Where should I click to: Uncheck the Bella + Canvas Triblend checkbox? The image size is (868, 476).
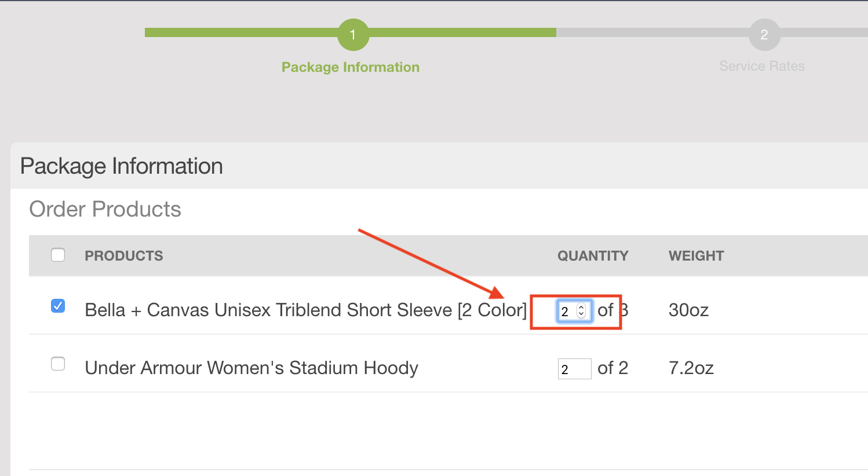point(58,306)
